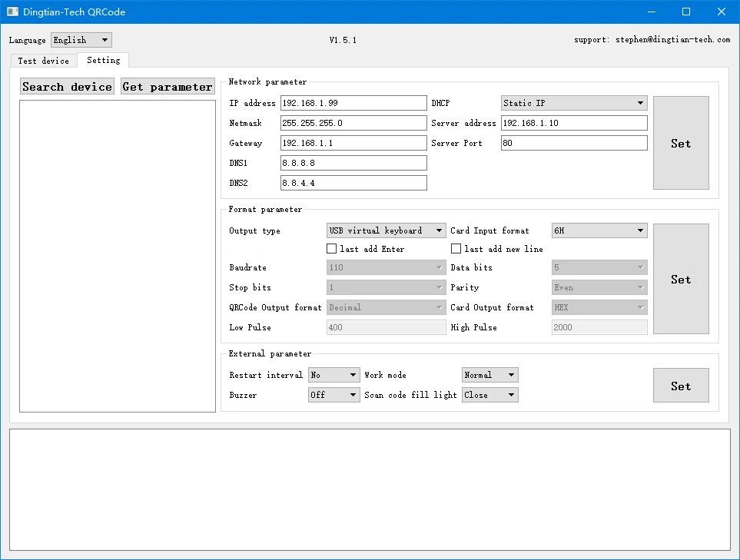Expand the Restart interval dropdown
The width and height of the screenshot is (740, 560).
(x=334, y=375)
